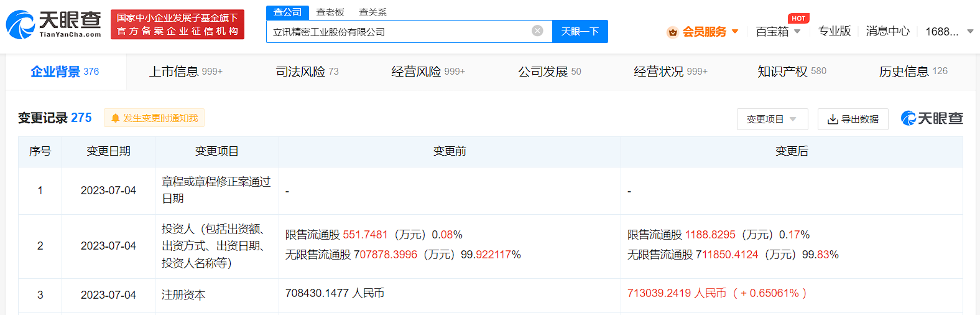Viewport: 980px width, 315px height.
Task: Switch to the 历史信息 tab
Action: pyautogui.click(x=913, y=72)
